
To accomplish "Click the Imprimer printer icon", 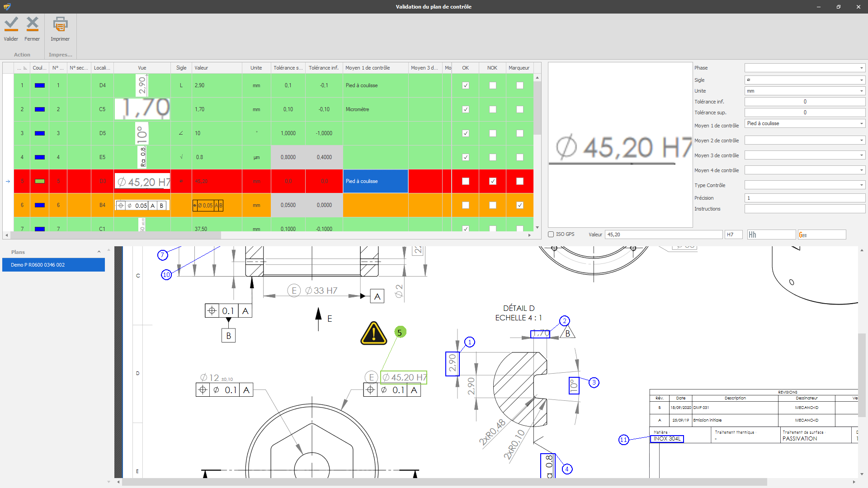I will pos(60,24).
